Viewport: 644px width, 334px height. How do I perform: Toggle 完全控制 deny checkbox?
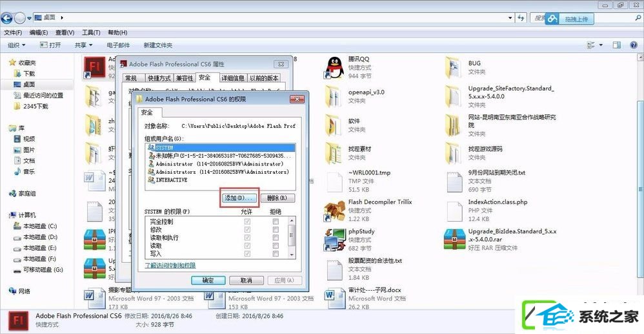276,222
